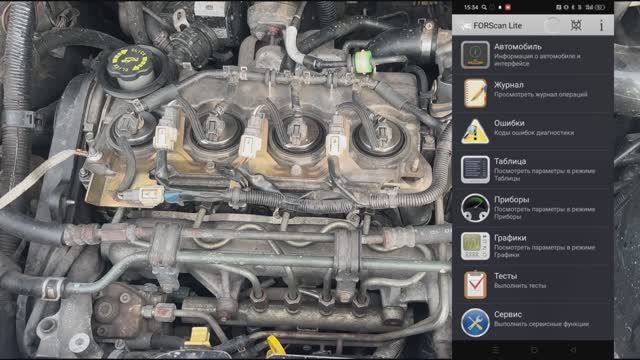The height and width of the screenshot is (360, 640).
Task: Open the Сервис wrench and screwdriver icon
Action: point(475,322)
